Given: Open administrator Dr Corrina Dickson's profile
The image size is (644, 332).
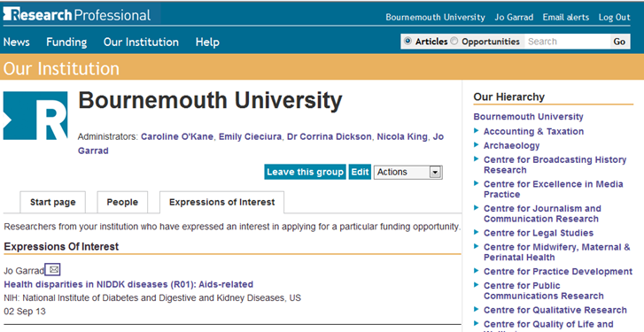Looking at the screenshot, I should click(x=329, y=136).
